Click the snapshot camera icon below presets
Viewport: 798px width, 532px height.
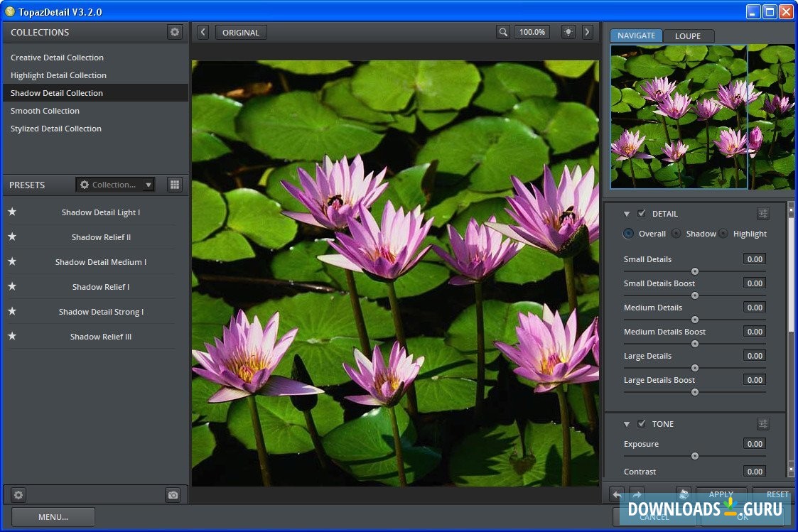point(173,495)
